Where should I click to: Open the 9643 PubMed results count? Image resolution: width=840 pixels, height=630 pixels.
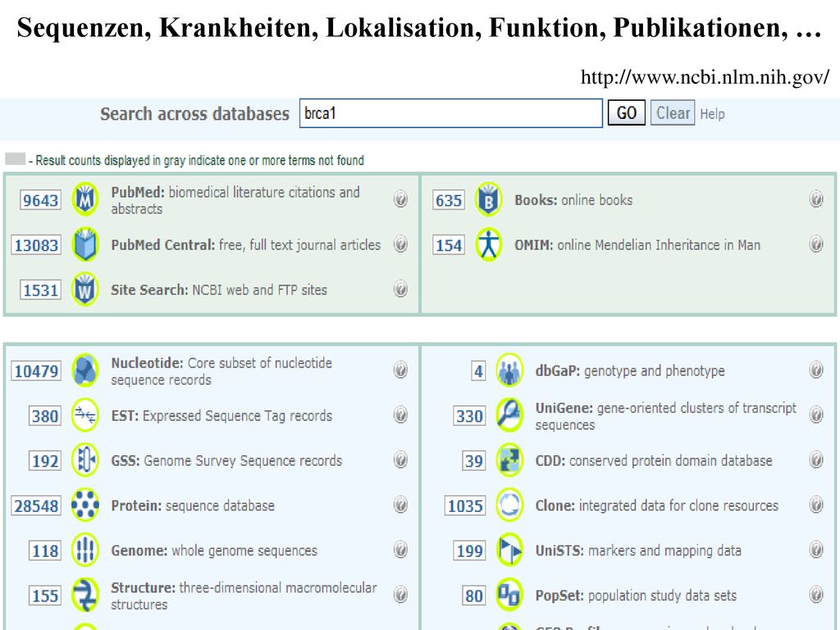40,200
